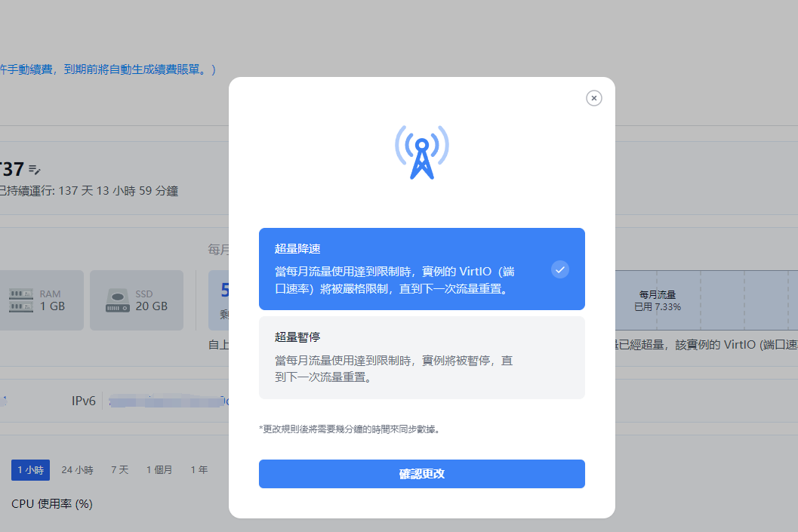This screenshot has height=532, width=798.
Task: Click the broadcast tower antenna icon
Action: coord(422,152)
